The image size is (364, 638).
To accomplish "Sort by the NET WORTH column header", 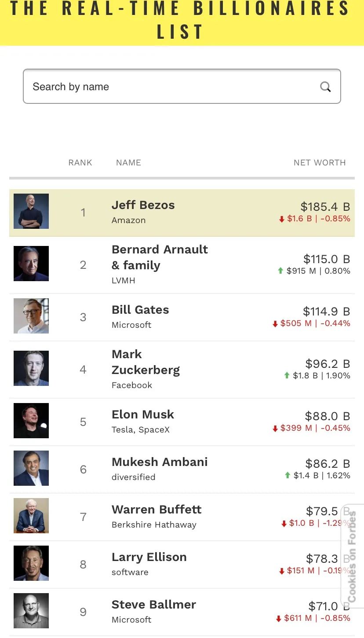I will click(320, 163).
